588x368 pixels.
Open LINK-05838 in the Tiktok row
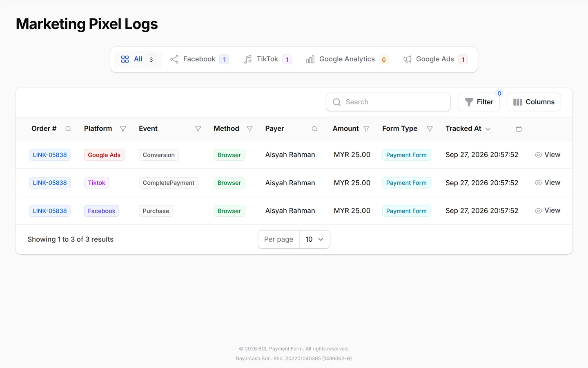tap(50, 183)
